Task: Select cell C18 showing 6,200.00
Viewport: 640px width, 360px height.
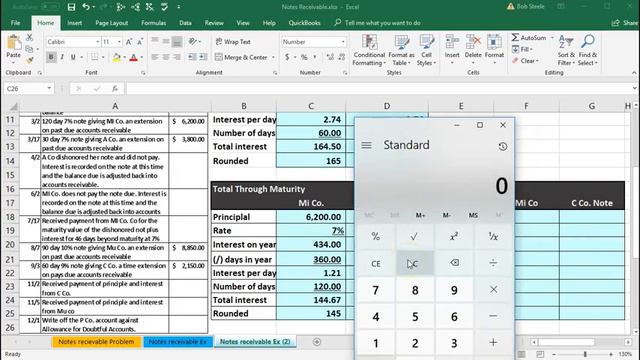Action: [311, 217]
